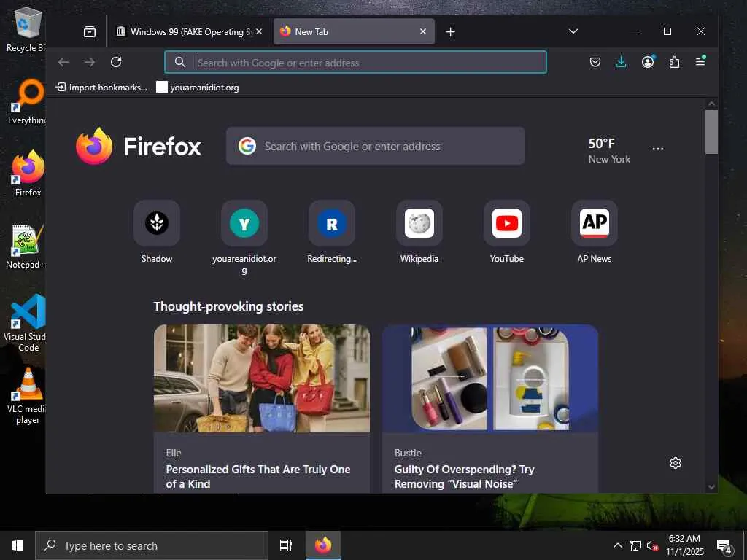
Task: Reload the current page
Action: 116,63
